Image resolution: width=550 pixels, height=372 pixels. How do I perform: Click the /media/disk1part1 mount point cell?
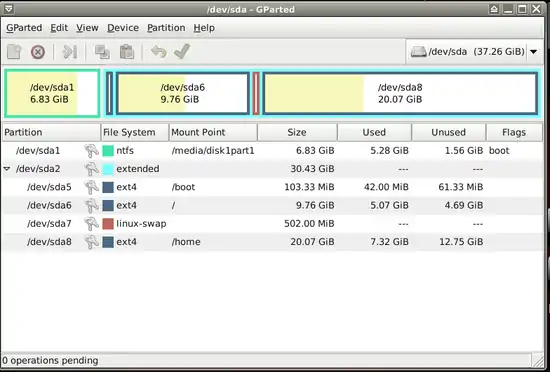[213, 151]
